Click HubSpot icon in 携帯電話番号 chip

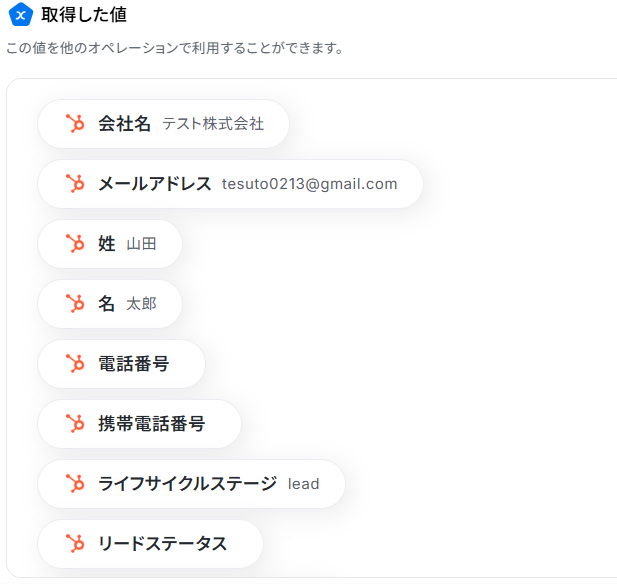pos(74,424)
